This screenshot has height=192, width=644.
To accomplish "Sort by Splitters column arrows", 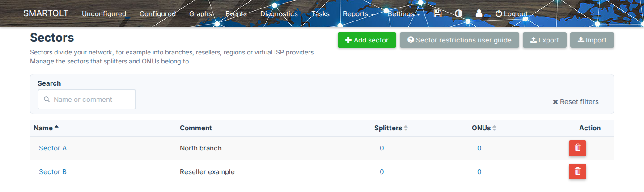I will [406, 128].
